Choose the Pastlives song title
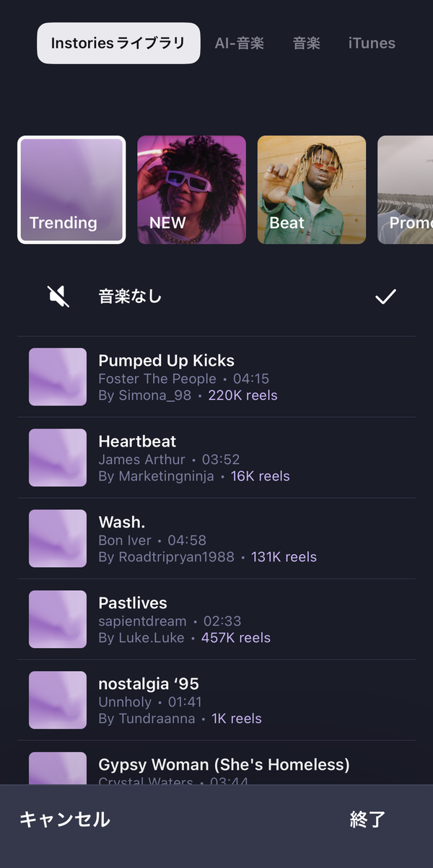433x868 pixels. coord(133,602)
